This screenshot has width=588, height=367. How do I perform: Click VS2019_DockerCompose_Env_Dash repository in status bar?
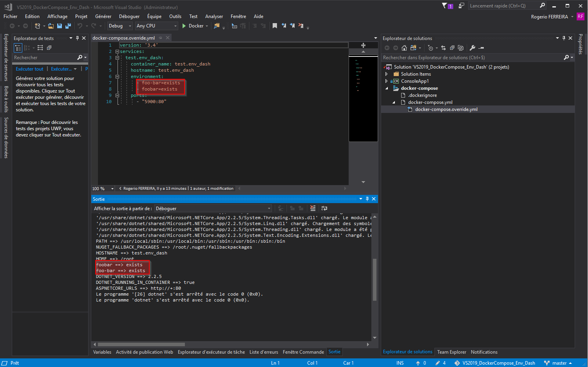(499, 363)
